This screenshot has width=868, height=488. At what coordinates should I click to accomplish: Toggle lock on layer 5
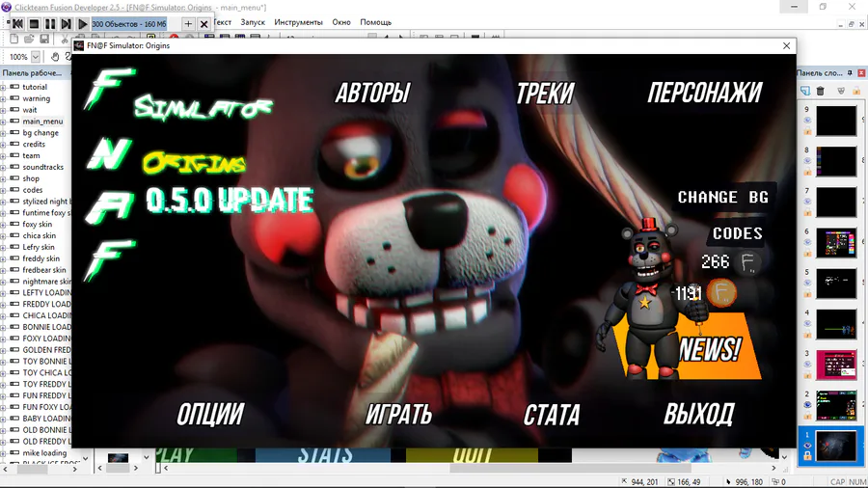[807, 294]
